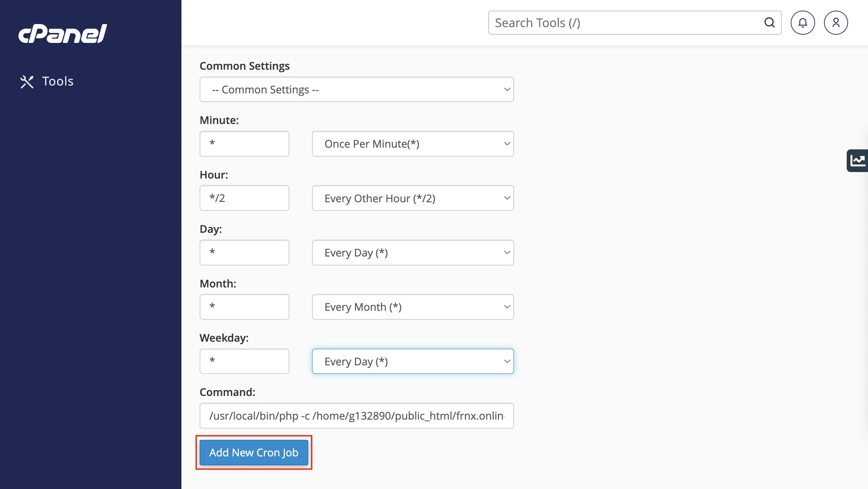Screen dimensions: 868x489
Task: Click the Command input field
Action: 356,416
